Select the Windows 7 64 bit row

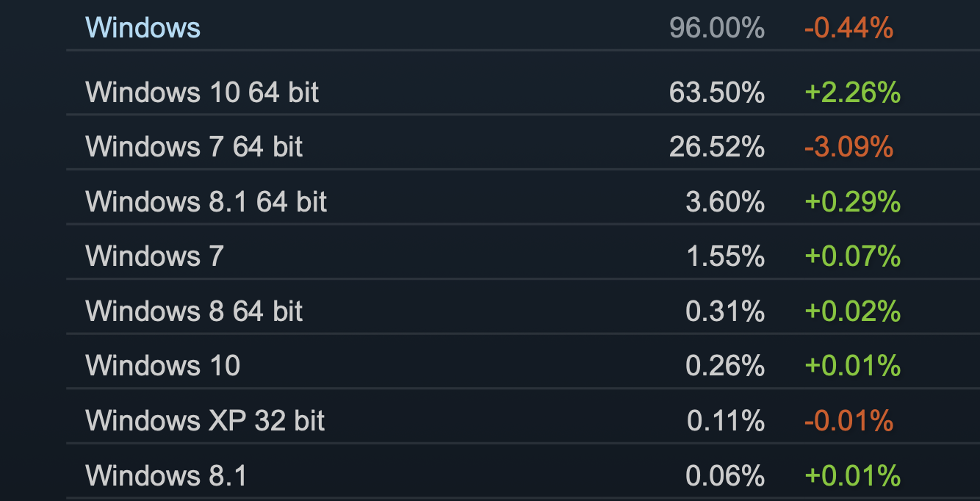tap(523, 147)
